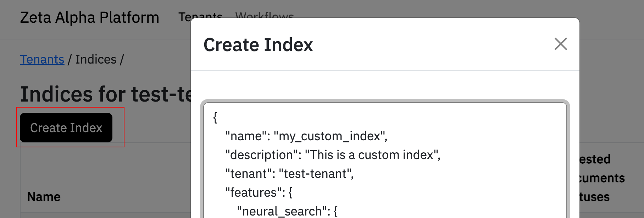Image resolution: width=644 pixels, height=218 pixels.
Task: Click the "test-tenant" value in the JSON
Action: 315,174
